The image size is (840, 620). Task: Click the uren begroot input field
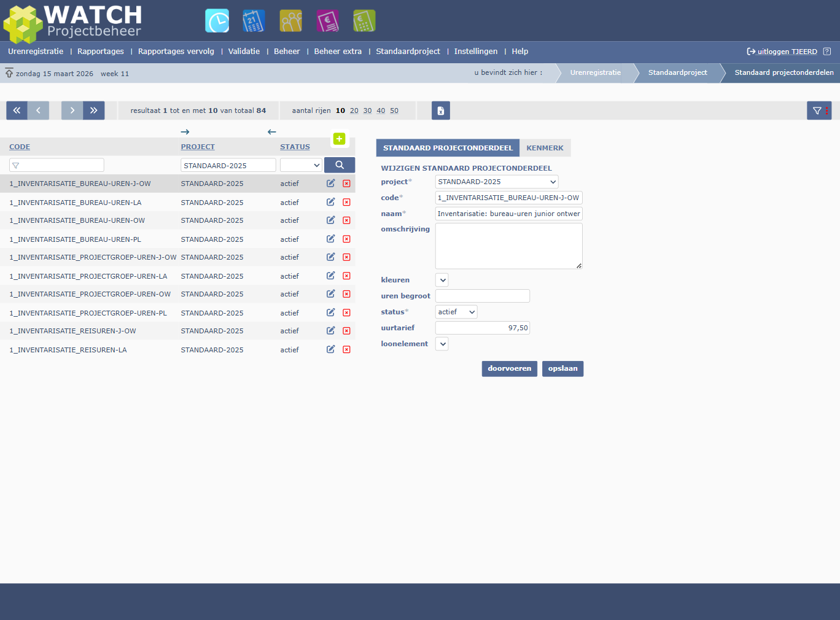tap(482, 296)
